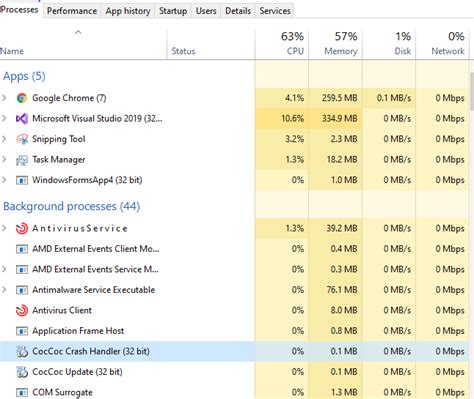Select the Google Chrome (7) row name
Image resolution: width=474 pixels, height=399 pixels.
(69, 98)
